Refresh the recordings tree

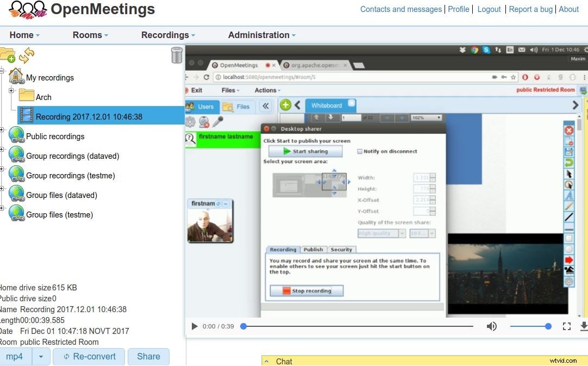(26, 54)
